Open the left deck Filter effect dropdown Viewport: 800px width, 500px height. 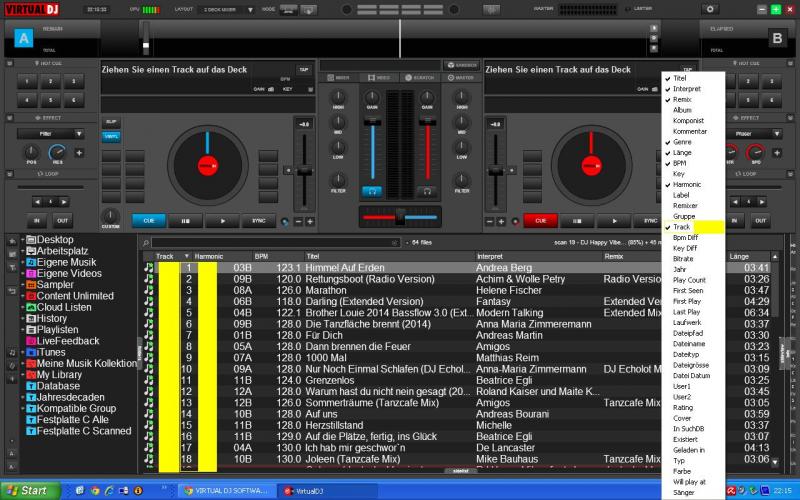(x=51, y=133)
